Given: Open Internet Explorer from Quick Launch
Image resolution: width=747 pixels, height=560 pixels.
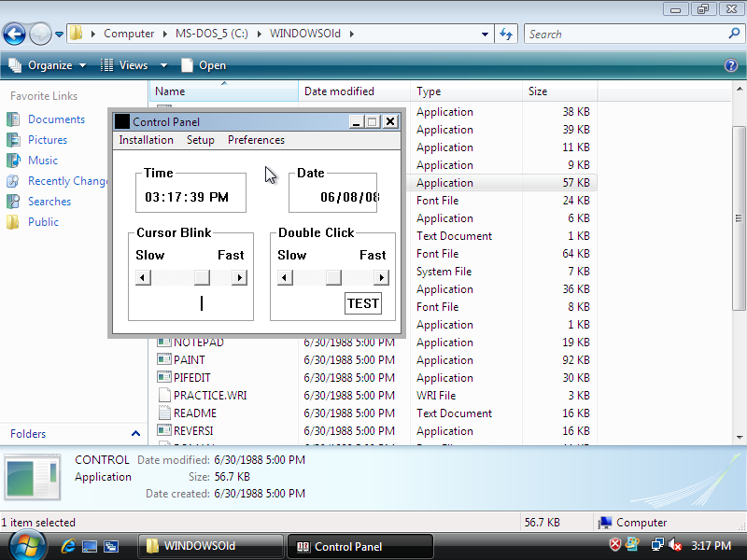Looking at the screenshot, I should tap(68, 546).
